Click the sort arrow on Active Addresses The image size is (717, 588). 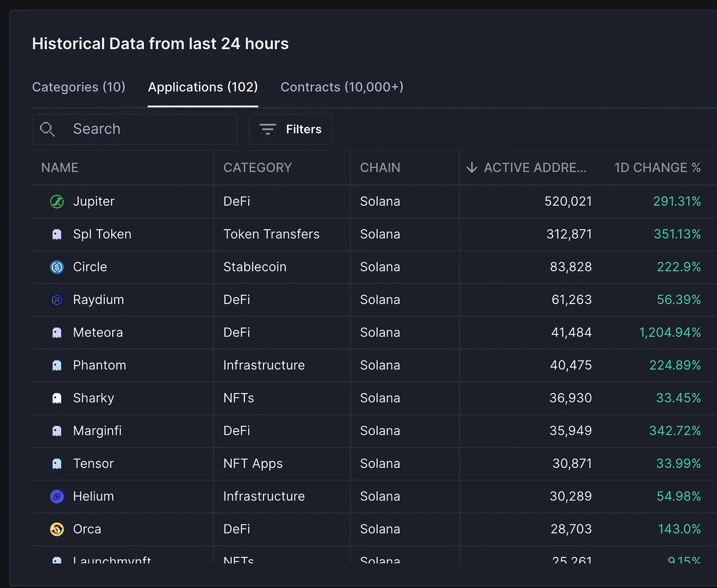click(472, 168)
